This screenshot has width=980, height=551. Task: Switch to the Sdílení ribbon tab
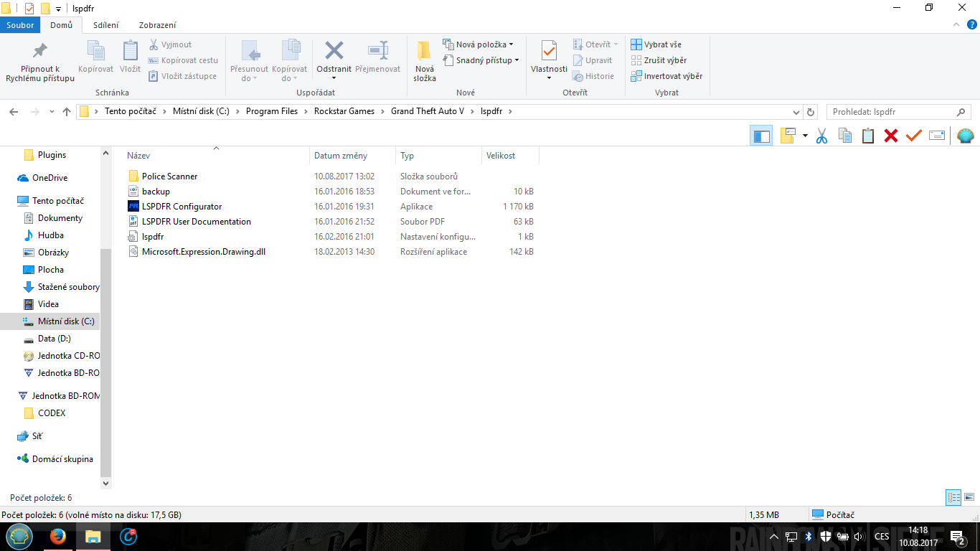click(106, 25)
